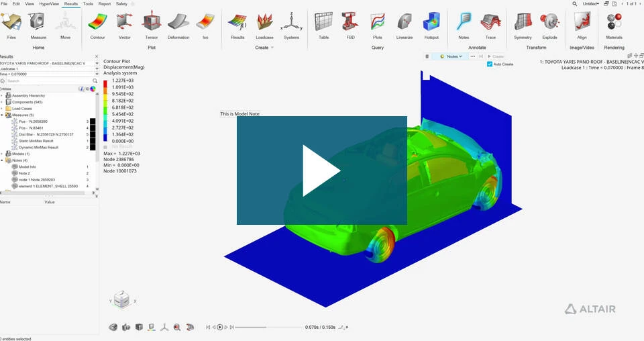Select the Dynamic MinMax Result measure
This screenshot has height=341, width=644.
[39, 147]
